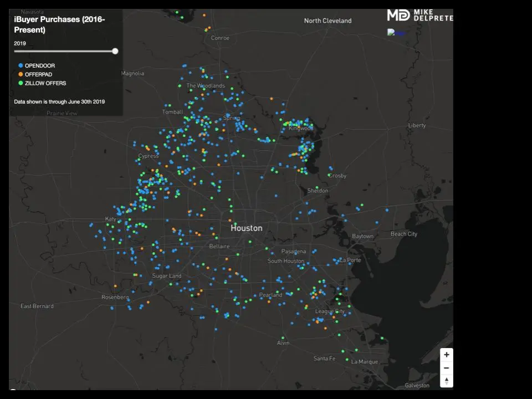
Task: Click the blue Opendoor legend dot
Action: point(21,65)
